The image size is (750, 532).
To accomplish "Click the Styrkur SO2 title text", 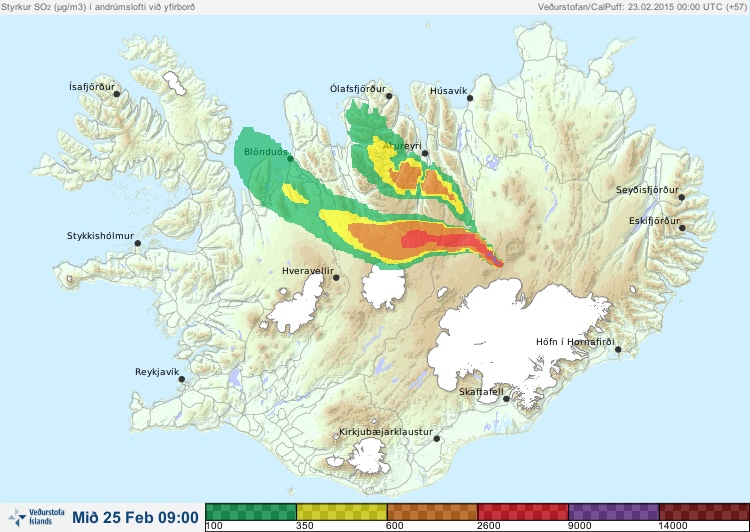I will coord(98,7).
